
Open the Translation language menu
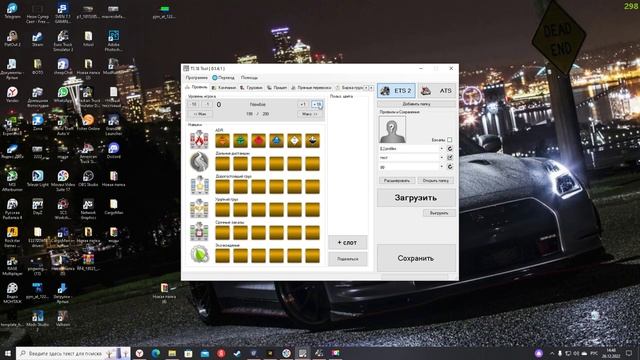point(224,78)
